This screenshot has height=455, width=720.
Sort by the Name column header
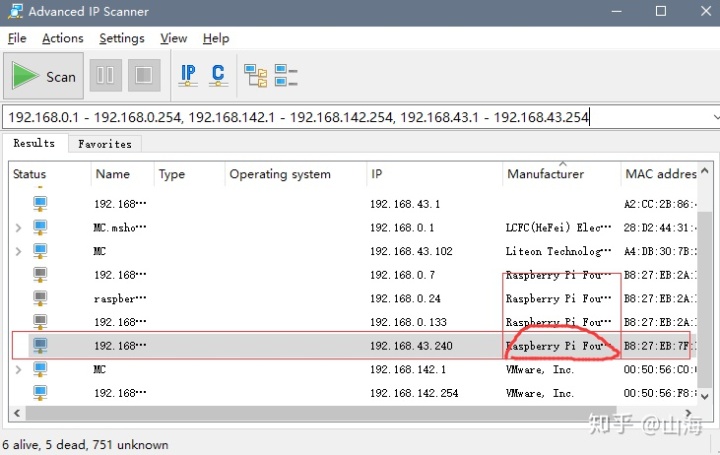(122, 174)
